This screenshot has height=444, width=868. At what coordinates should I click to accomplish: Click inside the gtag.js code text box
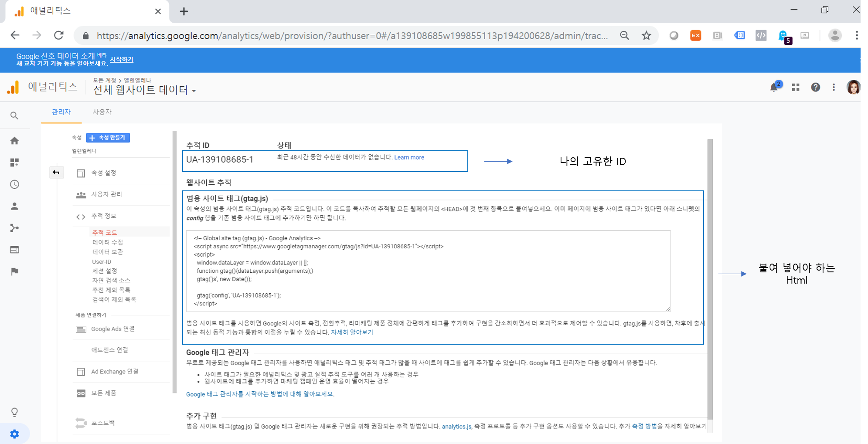[x=428, y=271]
